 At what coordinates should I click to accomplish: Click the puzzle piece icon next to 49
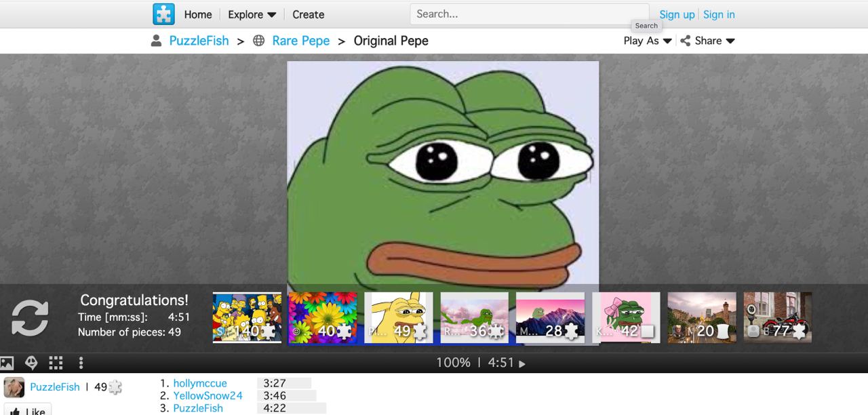[x=115, y=387]
